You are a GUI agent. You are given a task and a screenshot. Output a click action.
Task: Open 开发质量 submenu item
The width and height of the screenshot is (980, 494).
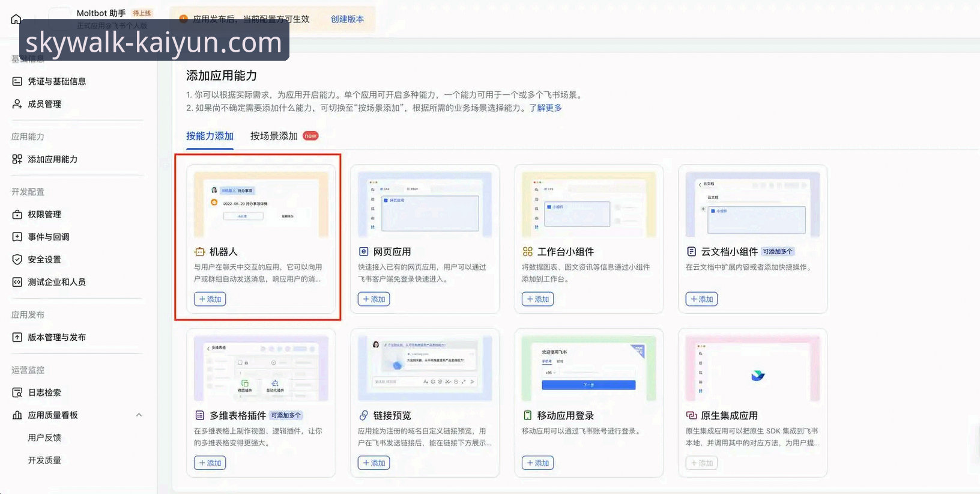(x=44, y=460)
